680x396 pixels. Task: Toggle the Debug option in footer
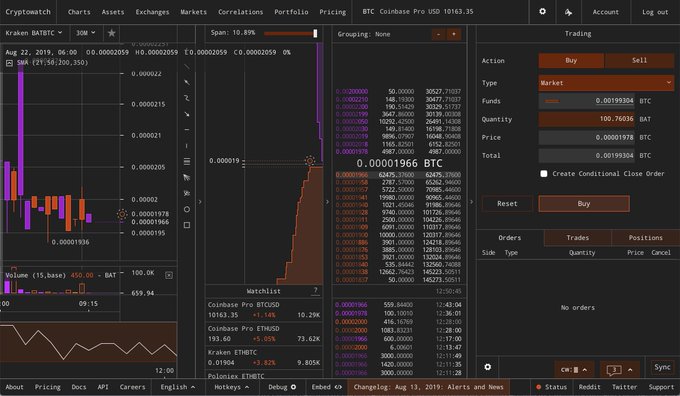[x=282, y=387]
